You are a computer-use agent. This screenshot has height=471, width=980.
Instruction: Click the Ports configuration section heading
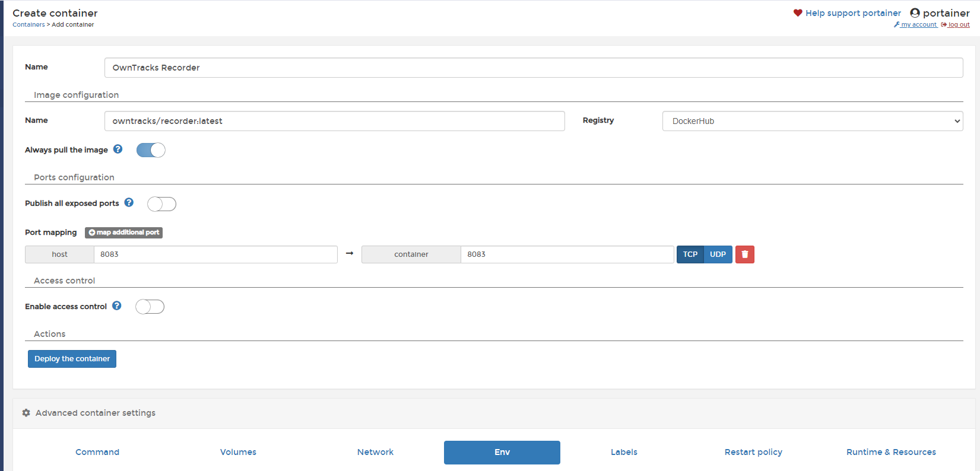[x=74, y=177]
